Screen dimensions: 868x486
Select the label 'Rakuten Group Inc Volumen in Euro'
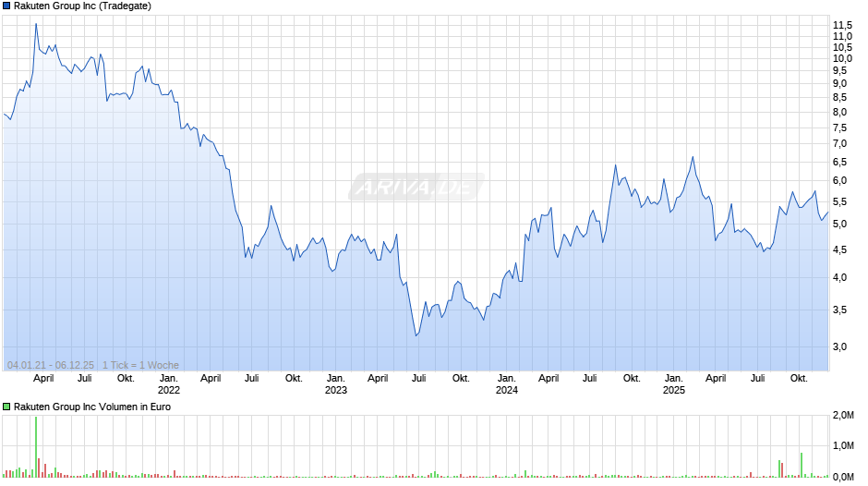click(x=92, y=407)
